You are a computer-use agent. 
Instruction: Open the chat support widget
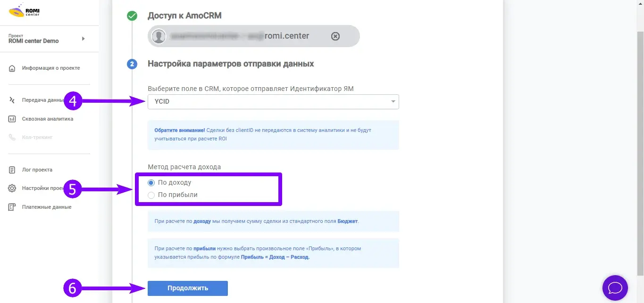pyautogui.click(x=615, y=287)
